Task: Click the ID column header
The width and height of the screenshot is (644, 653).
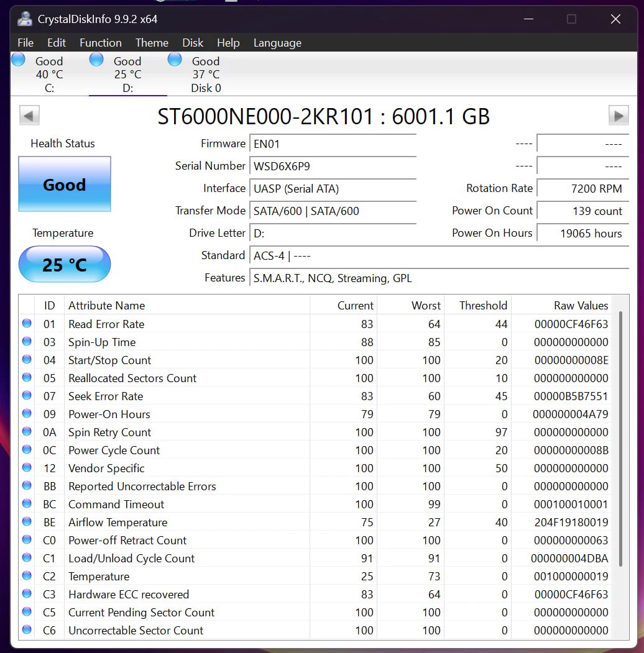Action: click(49, 305)
